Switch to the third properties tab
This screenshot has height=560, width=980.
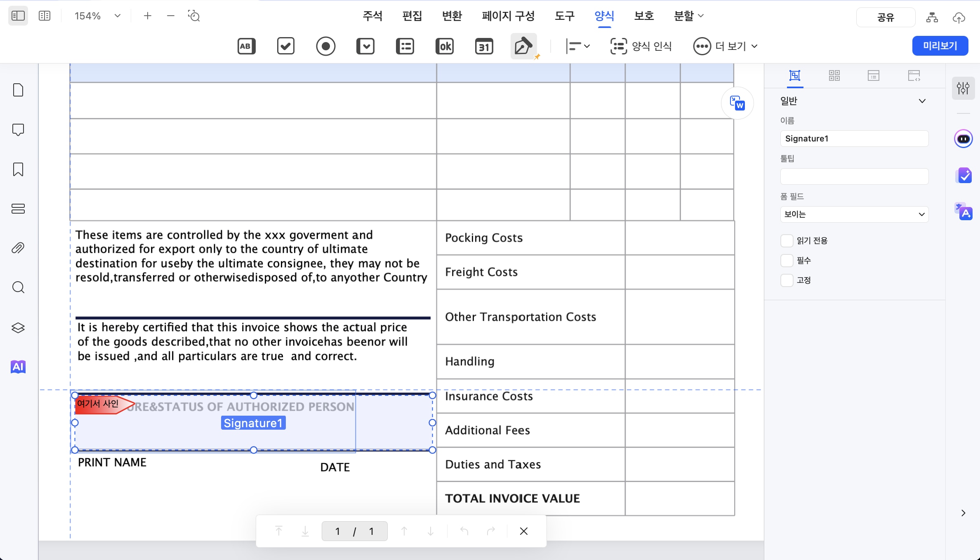pos(873,76)
